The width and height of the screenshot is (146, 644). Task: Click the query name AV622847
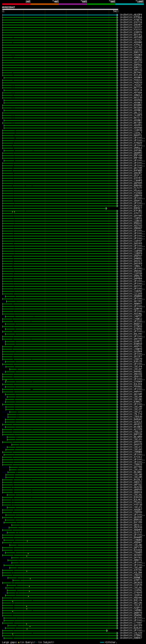pyautogui.click(x=8, y=7)
